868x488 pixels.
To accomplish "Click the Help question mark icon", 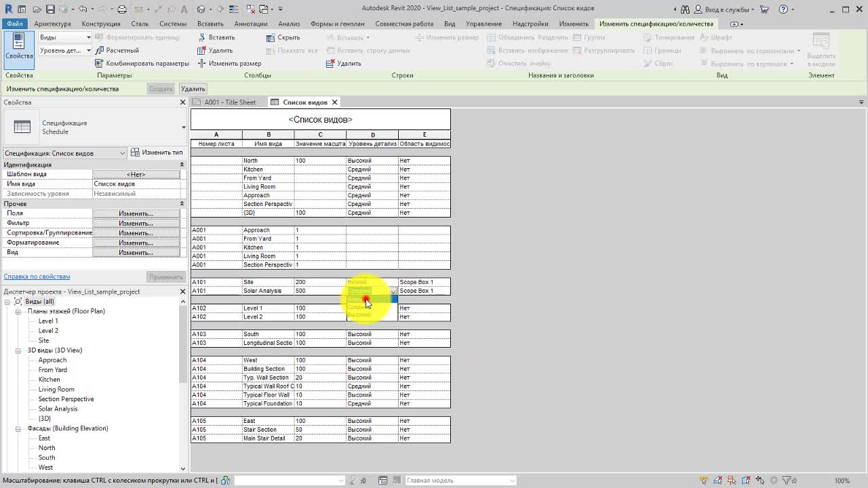I will click(784, 9).
